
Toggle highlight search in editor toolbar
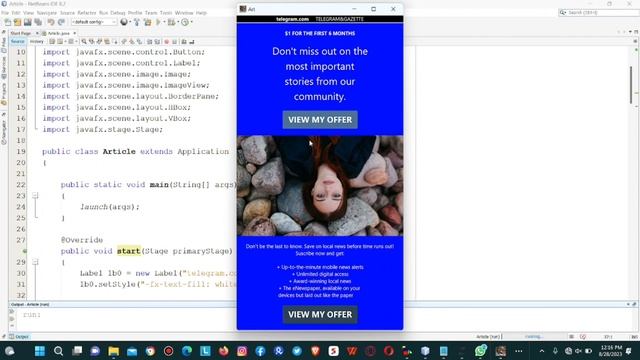click(x=107, y=41)
